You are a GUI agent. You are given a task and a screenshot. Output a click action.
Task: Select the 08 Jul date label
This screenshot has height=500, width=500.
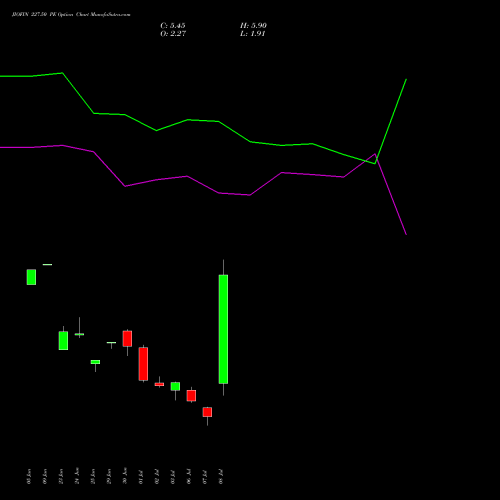point(221,477)
